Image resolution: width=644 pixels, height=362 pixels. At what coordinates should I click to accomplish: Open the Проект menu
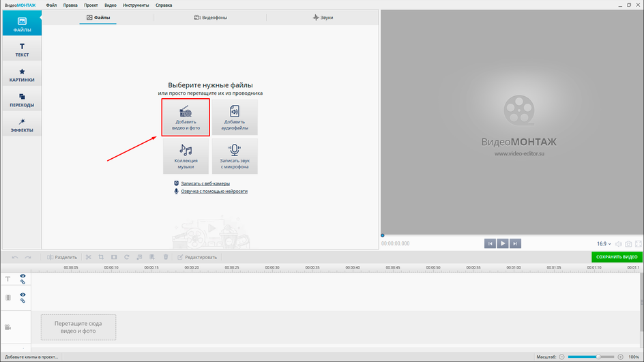pos(91,5)
